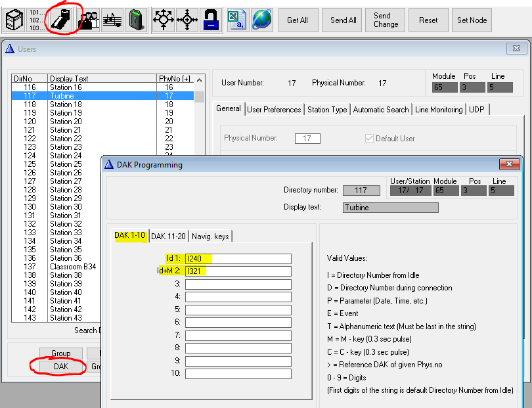
Task: Switch to the DAK 11-20 tab
Action: [167, 236]
